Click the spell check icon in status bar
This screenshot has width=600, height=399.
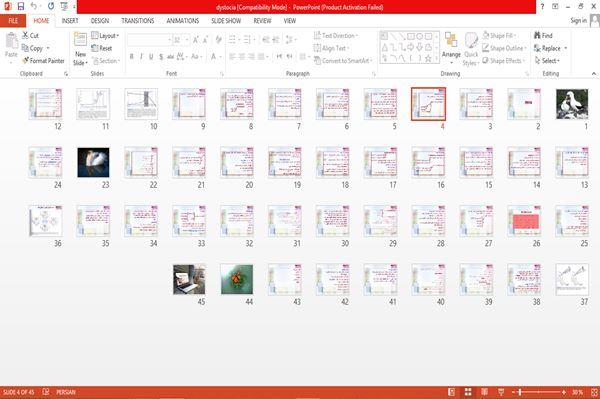(x=46, y=392)
